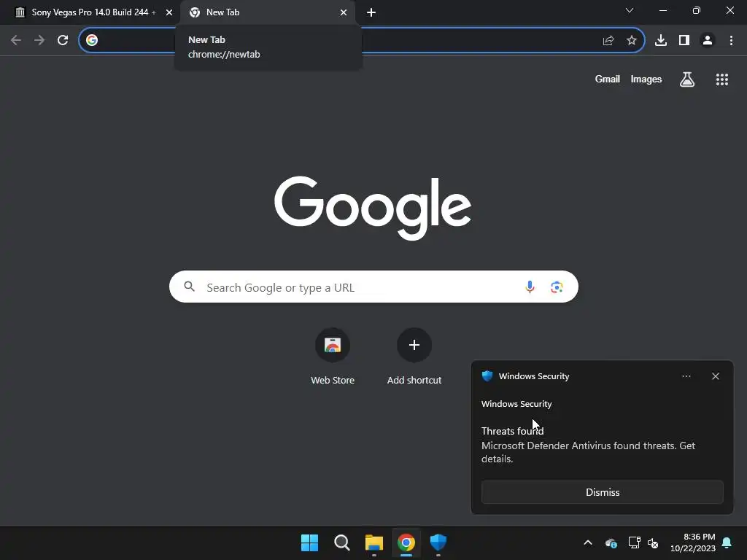Open the Google apps grid
The image size is (747, 560).
pyautogui.click(x=722, y=79)
